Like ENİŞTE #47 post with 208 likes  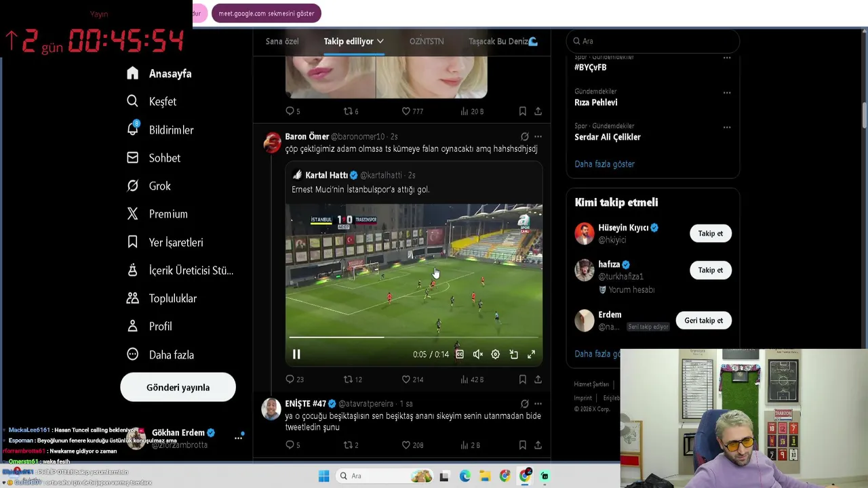pos(412,445)
